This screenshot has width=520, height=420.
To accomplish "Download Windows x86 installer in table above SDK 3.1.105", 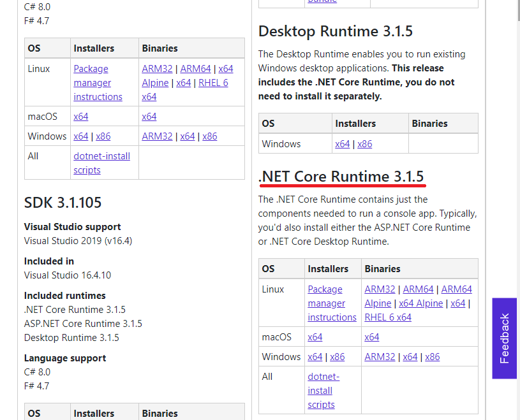I will coord(103,136).
